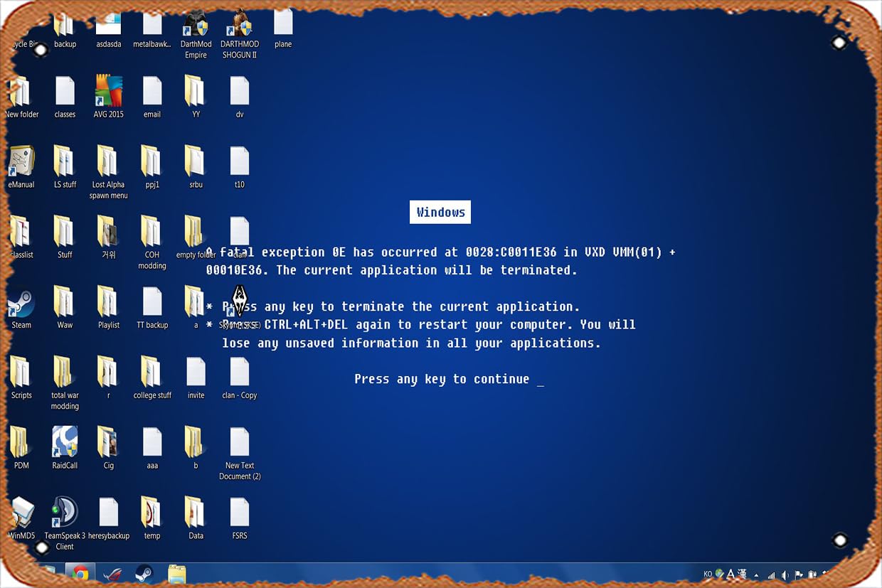This screenshot has height=588, width=882.
Task: Select the srbu folder
Action: click(196, 168)
